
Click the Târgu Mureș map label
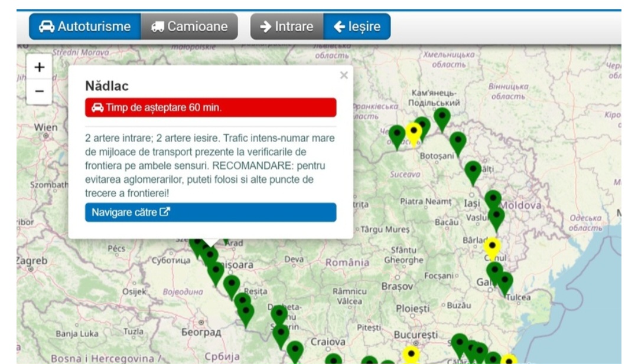pos(385,229)
